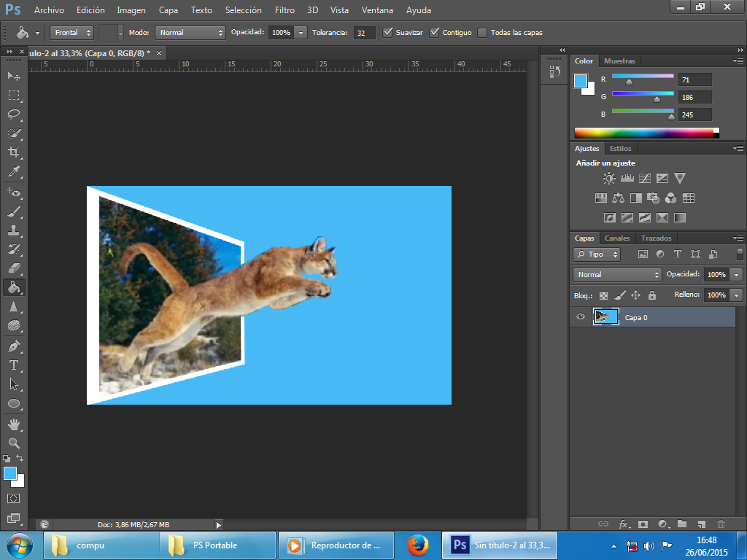Disable the Suavizar checkbox
This screenshot has width=747, height=560.
[x=388, y=33]
